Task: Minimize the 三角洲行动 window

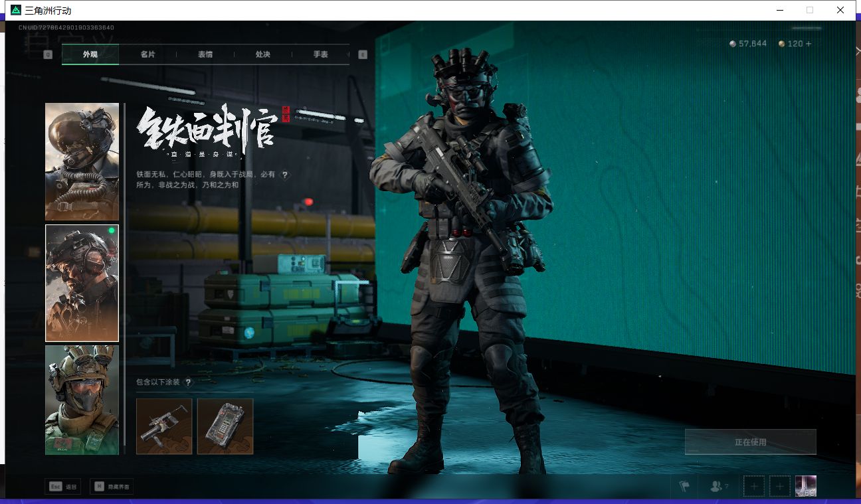Action: click(x=780, y=10)
